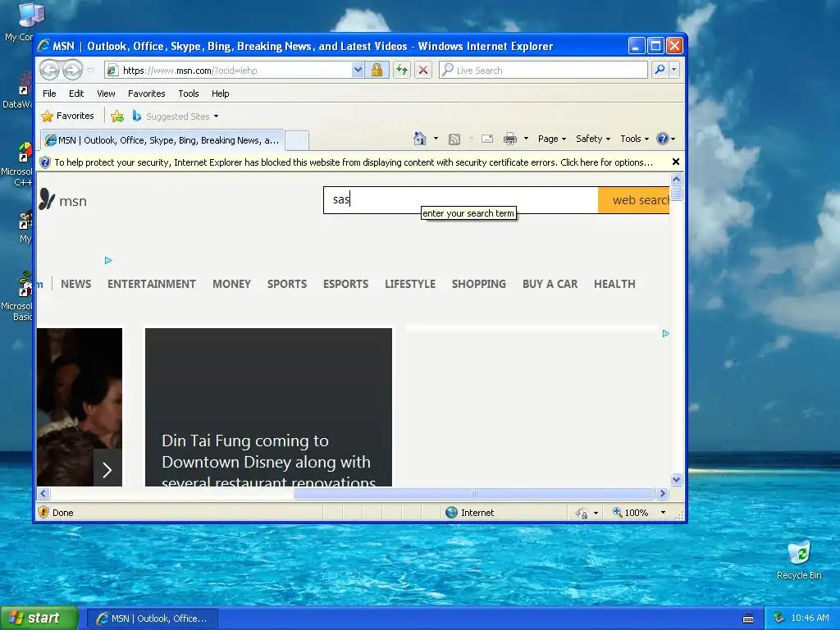Click the RSS feeds icon
The height and width of the screenshot is (630, 840).
coord(454,139)
